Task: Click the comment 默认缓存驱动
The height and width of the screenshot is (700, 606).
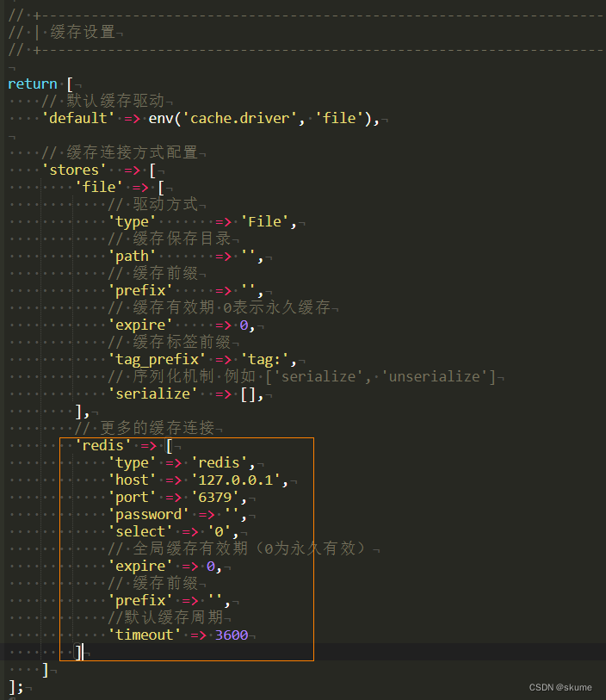Action: [x=115, y=101]
